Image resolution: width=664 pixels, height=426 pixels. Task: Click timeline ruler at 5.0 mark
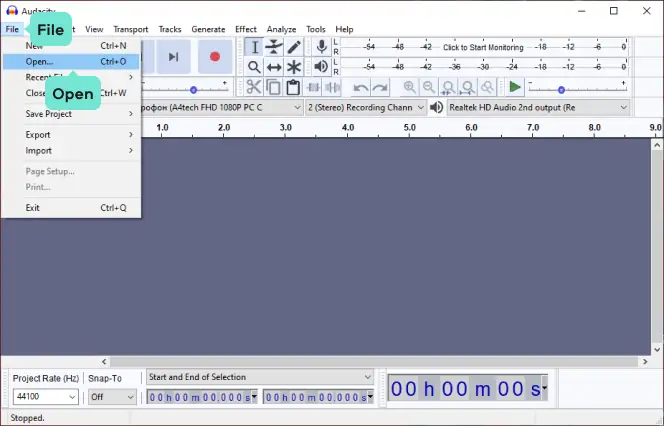pos(409,128)
